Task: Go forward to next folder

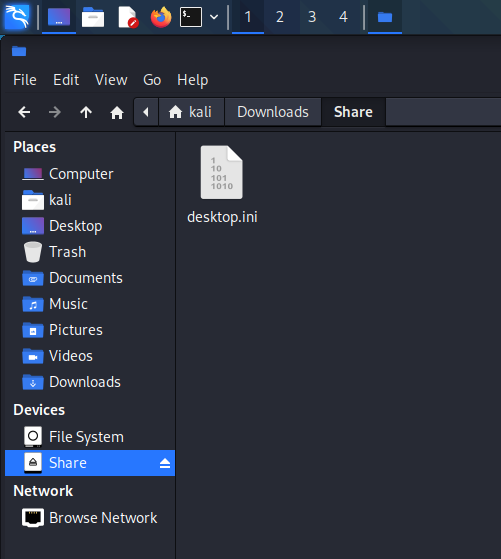Action: pyautogui.click(x=55, y=112)
